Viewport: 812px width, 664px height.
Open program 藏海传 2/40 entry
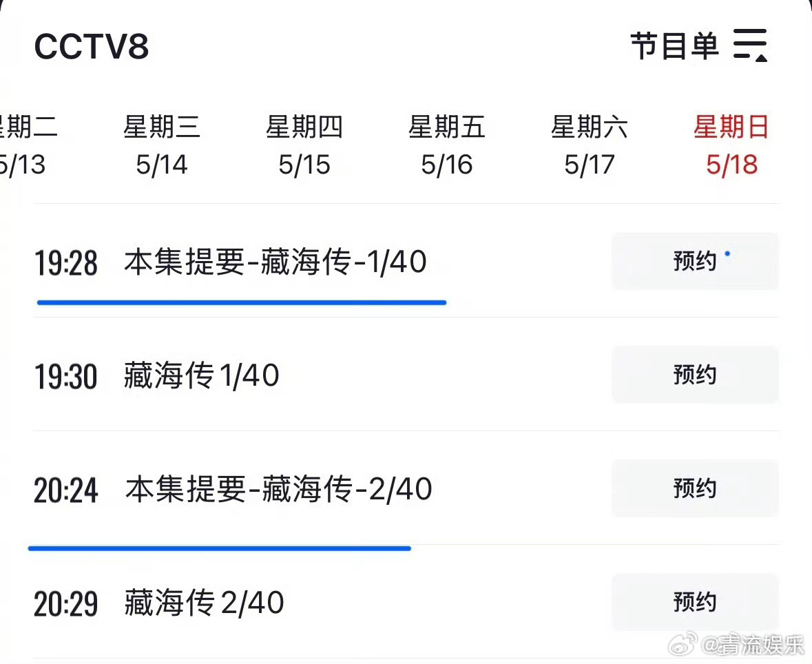click(x=204, y=603)
